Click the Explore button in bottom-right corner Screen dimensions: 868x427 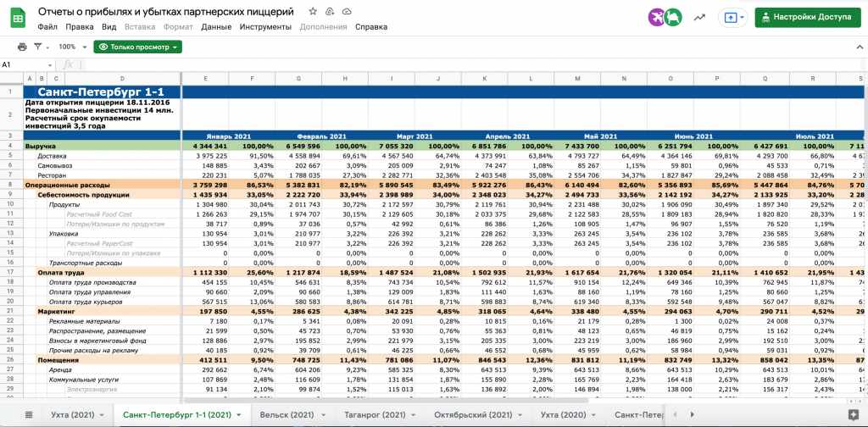(852, 414)
